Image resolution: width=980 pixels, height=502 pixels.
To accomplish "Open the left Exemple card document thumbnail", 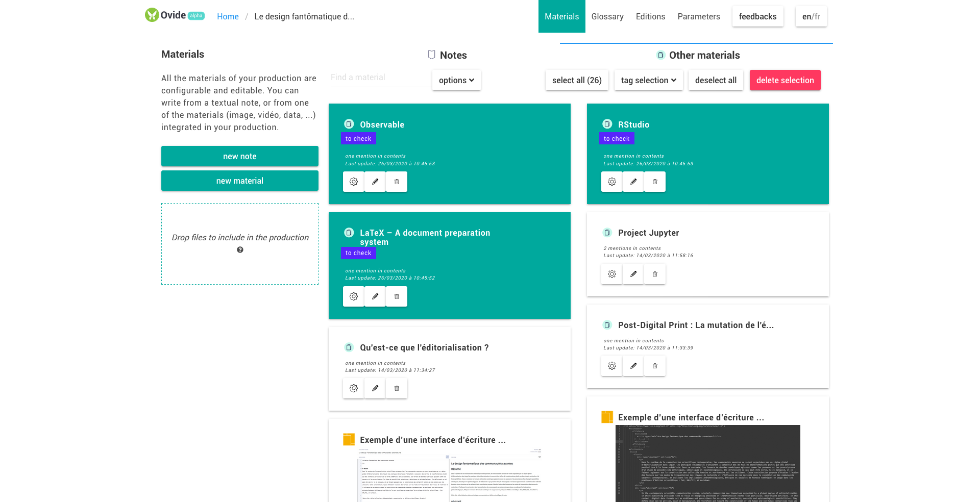I will coord(449,474).
